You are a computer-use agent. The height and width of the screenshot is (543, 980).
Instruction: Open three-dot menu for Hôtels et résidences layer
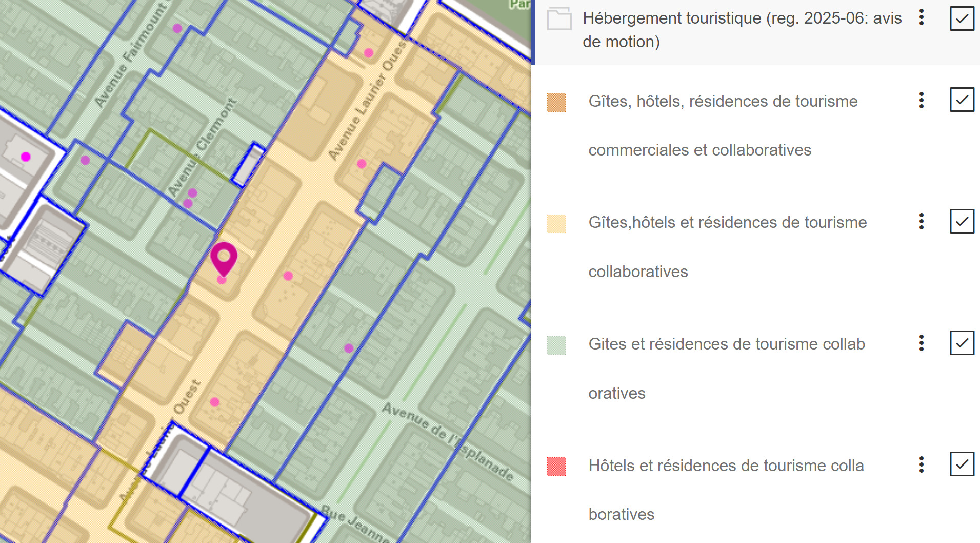pyautogui.click(x=922, y=464)
